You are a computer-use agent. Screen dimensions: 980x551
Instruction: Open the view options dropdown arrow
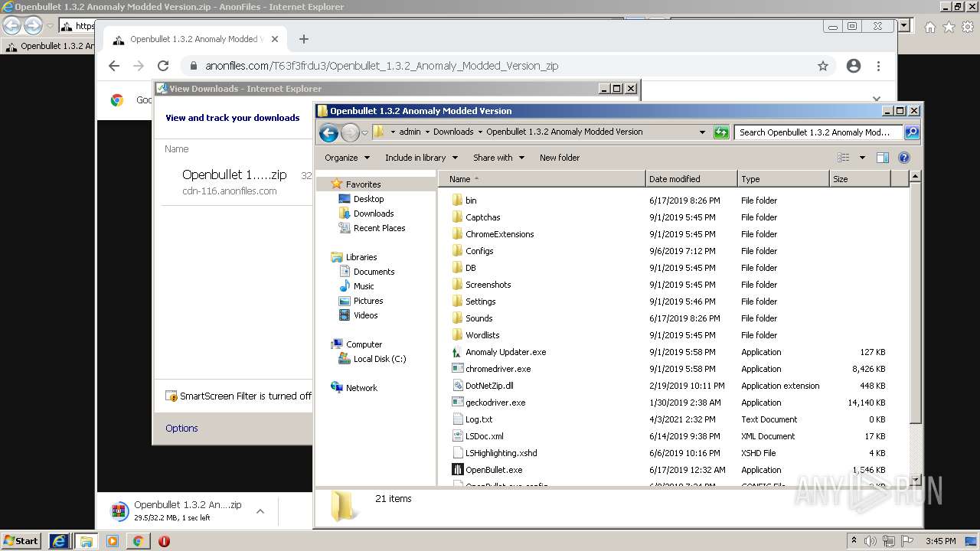(861, 158)
